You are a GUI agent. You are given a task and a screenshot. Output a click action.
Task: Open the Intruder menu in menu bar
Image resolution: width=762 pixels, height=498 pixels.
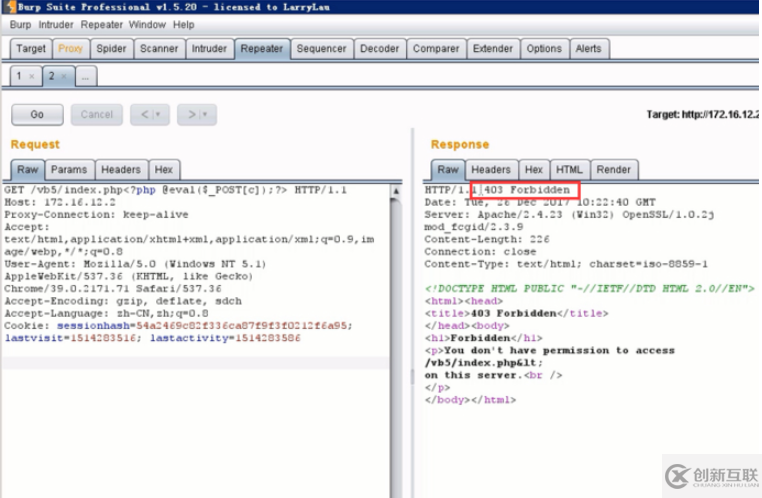point(56,25)
